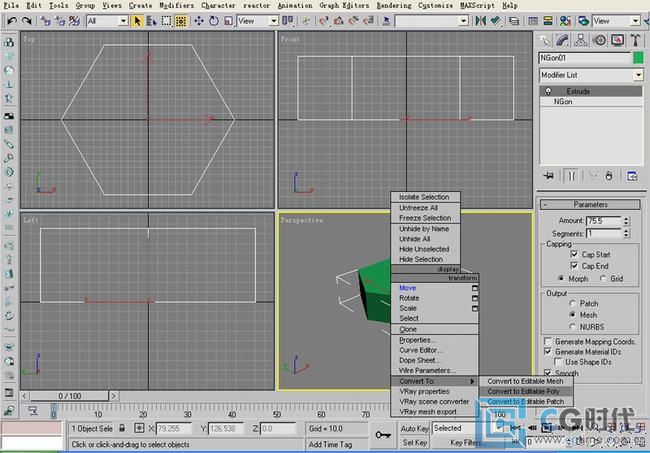Click the Add Time Tag button
Image resolution: width=650 pixels, height=453 pixels.
(x=336, y=444)
